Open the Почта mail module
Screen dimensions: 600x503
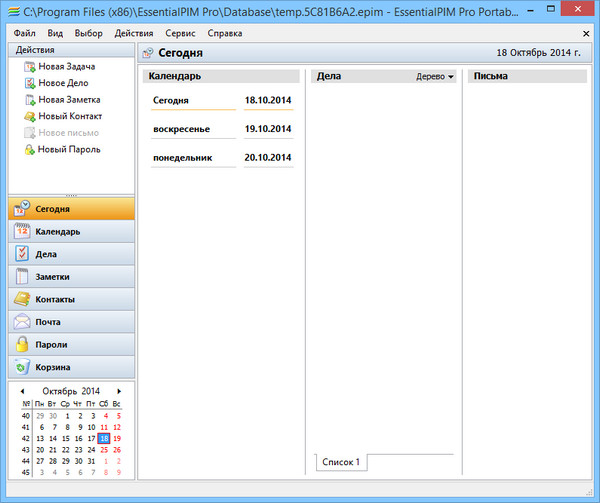(x=70, y=322)
